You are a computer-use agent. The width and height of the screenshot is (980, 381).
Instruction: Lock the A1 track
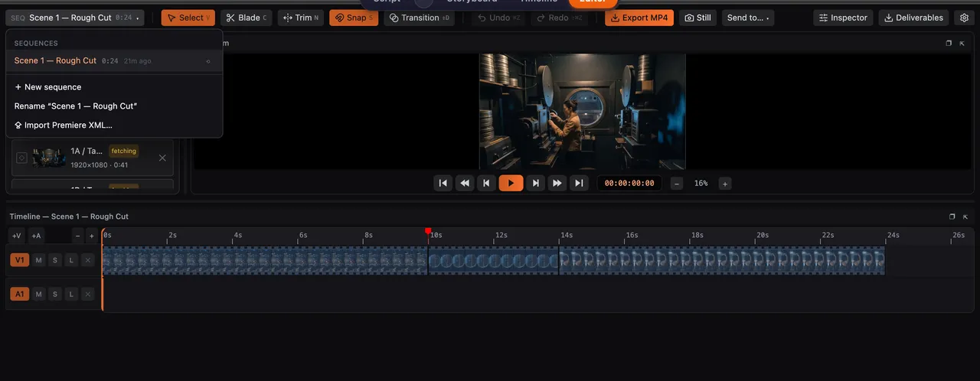(x=71, y=294)
